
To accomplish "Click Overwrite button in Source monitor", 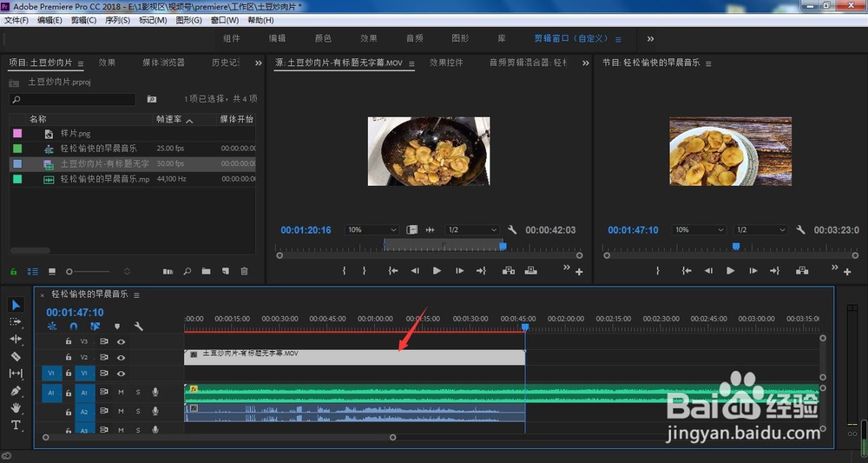I will coord(531,271).
